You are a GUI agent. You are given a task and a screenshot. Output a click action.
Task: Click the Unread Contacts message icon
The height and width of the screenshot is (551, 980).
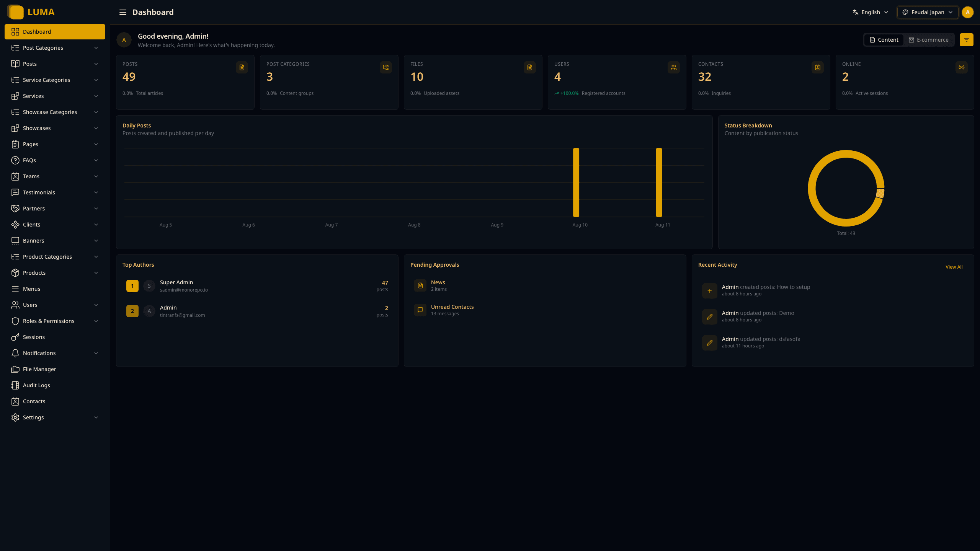pyautogui.click(x=420, y=310)
